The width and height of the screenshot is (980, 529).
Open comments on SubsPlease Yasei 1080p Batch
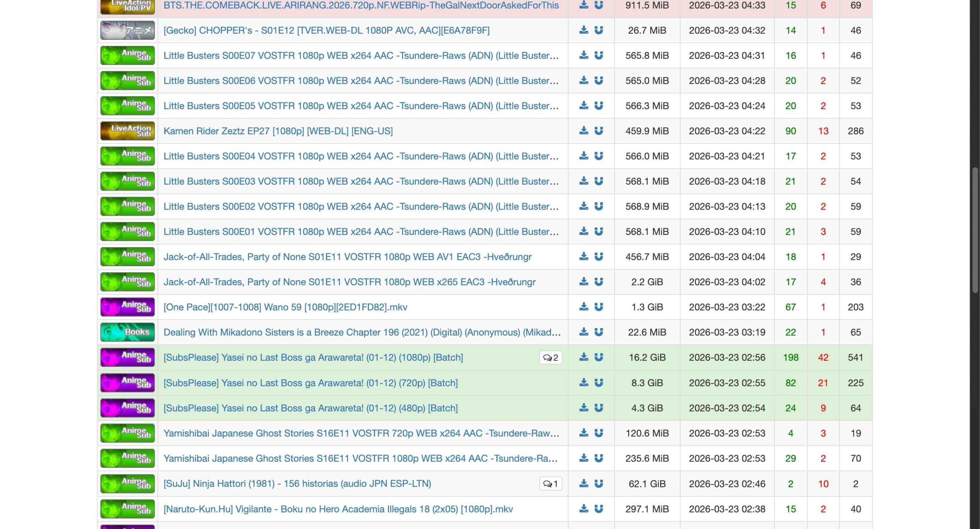(x=550, y=358)
